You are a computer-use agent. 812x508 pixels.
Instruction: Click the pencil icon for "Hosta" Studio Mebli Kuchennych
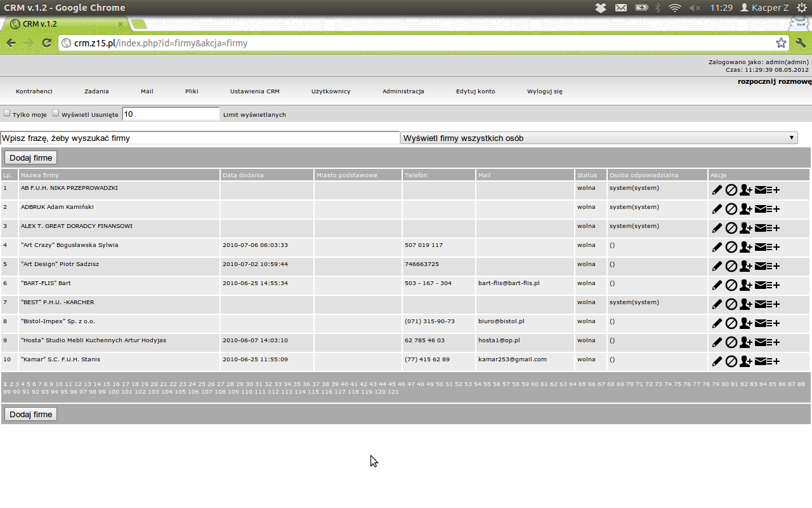pos(717,342)
